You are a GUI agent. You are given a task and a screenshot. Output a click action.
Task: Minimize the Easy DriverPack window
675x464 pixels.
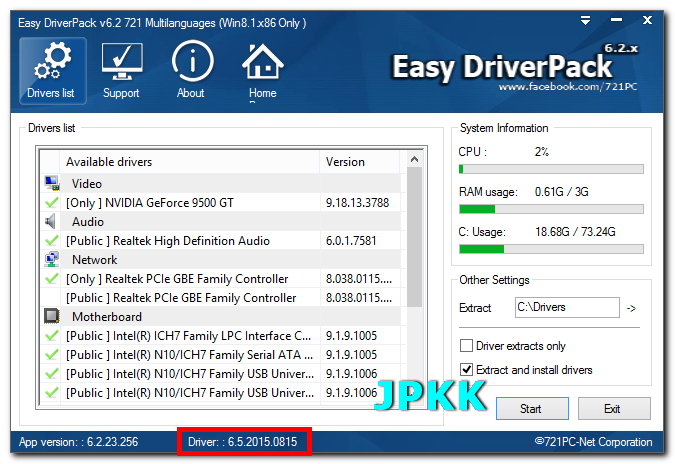616,20
